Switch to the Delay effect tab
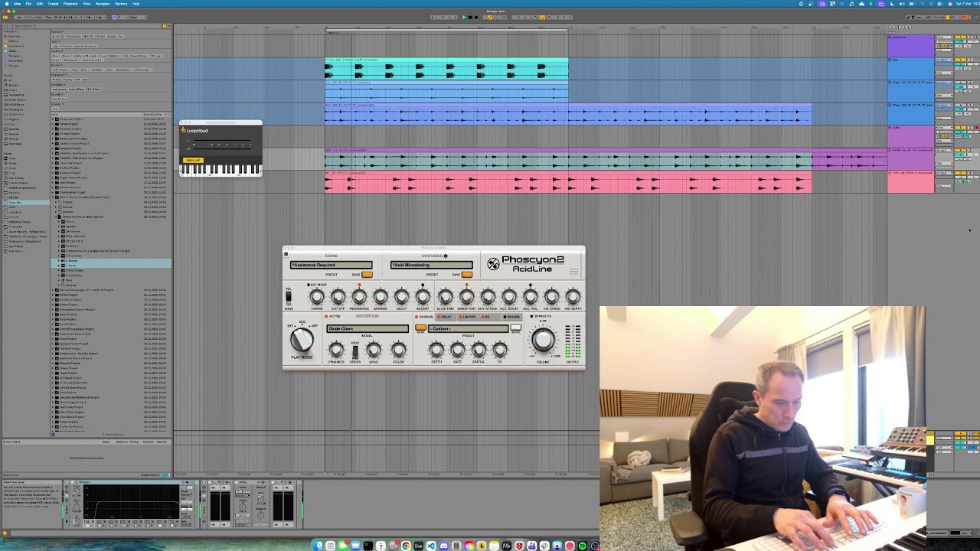The width and height of the screenshot is (980, 551). coord(445,317)
